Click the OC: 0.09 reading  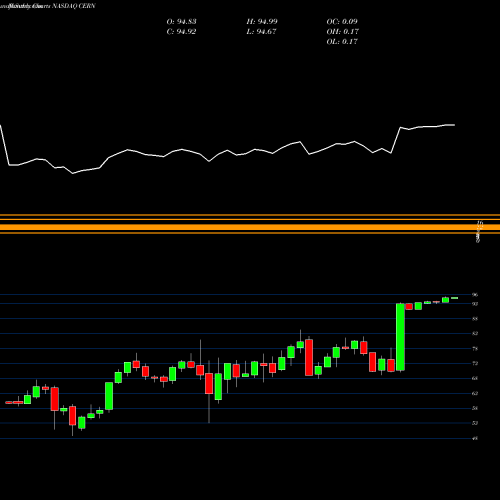(x=342, y=22)
